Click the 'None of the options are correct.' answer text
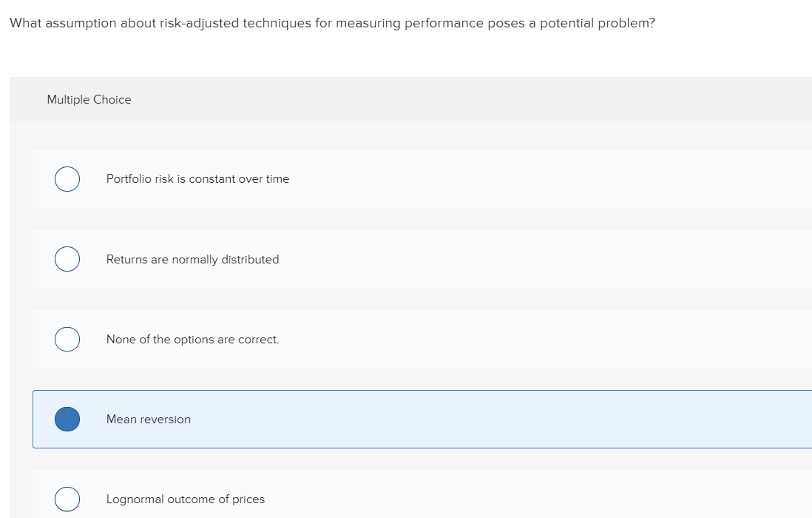Screen dimensions: 812x518 [x=192, y=339]
